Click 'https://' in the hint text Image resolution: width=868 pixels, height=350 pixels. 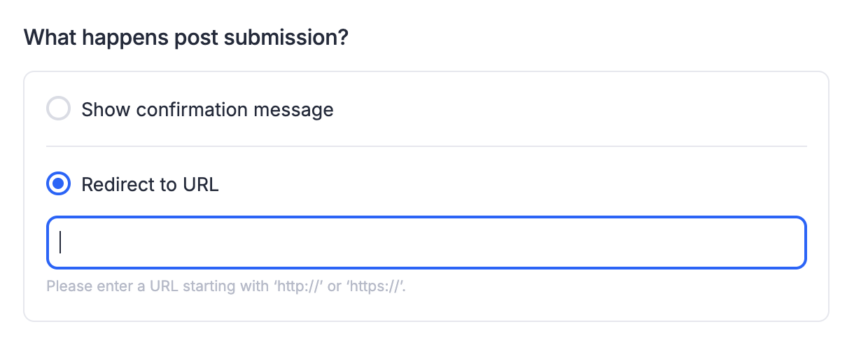pyautogui.click(x=377, y=286)
